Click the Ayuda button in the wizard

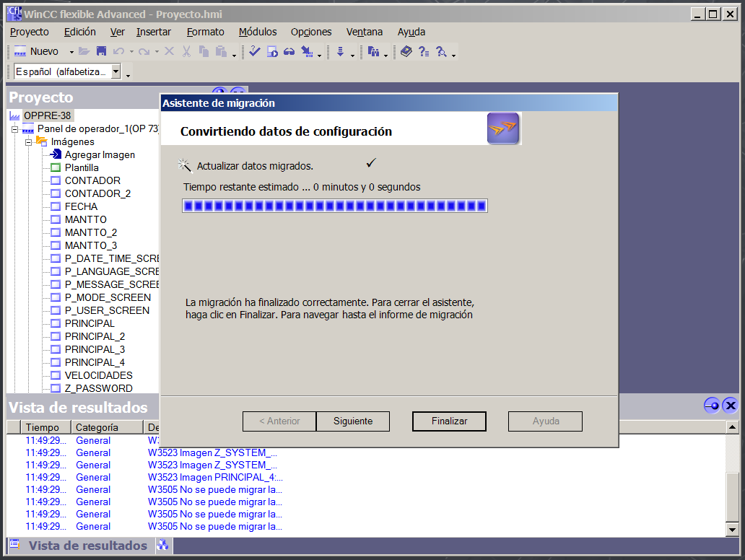[546, 421]
